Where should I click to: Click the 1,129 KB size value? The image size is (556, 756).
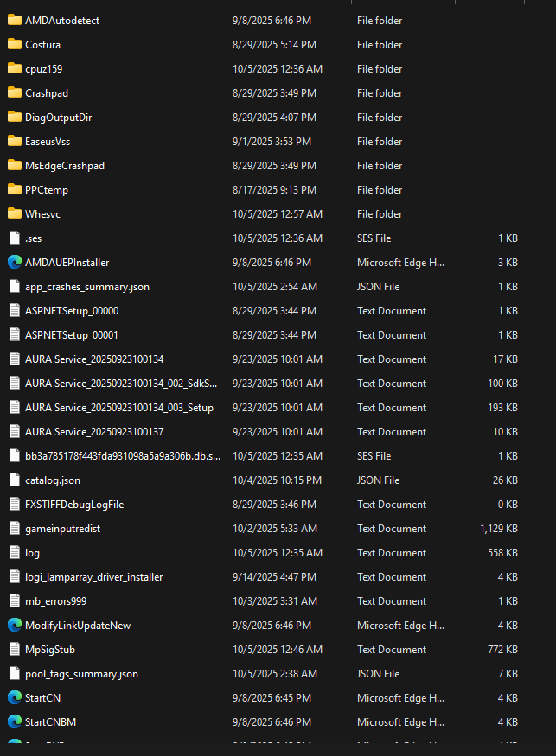499,529
